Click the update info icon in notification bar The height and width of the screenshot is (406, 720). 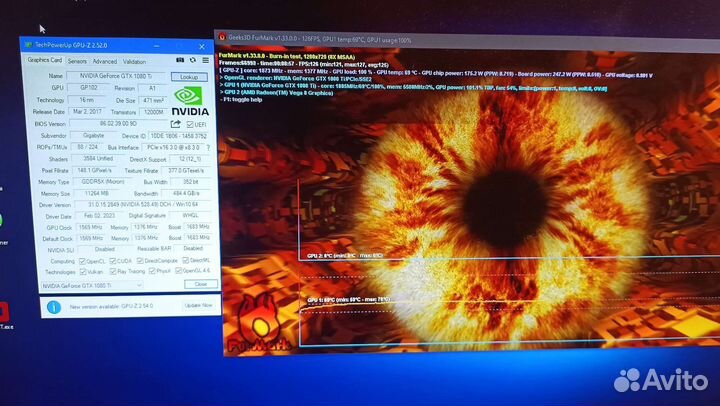(x=53, y=307)
